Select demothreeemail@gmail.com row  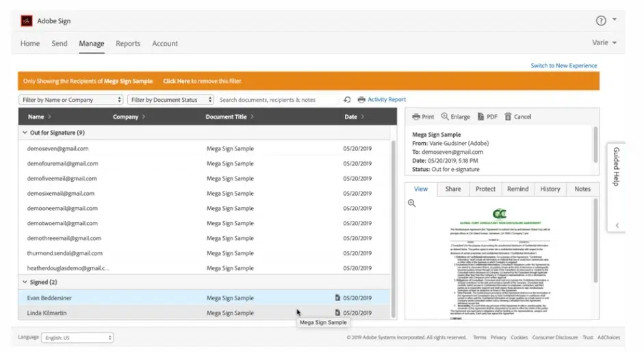[x=204, y=238]
